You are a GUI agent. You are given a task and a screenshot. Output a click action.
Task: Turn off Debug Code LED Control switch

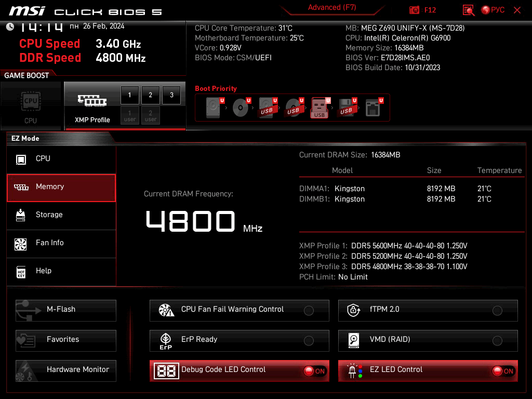pos(315,371)
